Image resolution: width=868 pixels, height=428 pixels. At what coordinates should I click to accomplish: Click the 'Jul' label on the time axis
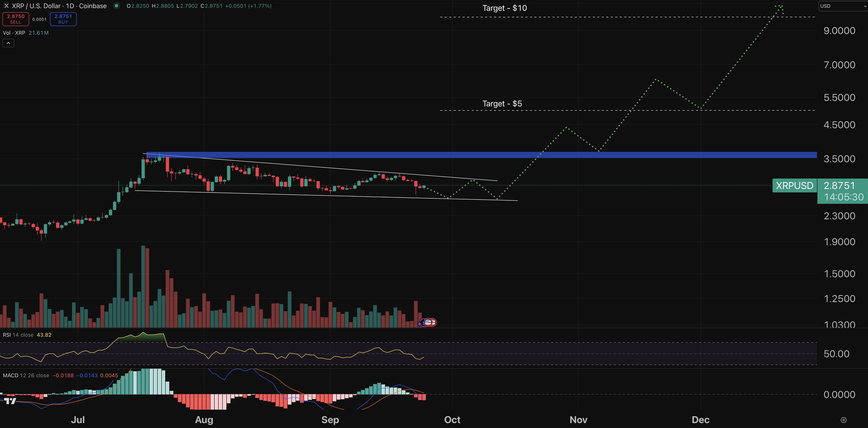(x=78, y=420)
